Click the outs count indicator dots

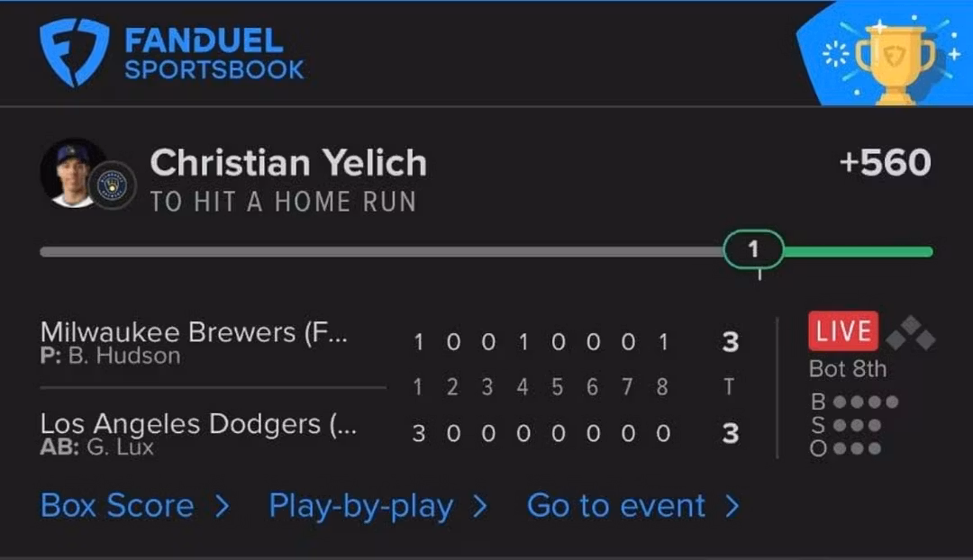click(x=857, y=448)
